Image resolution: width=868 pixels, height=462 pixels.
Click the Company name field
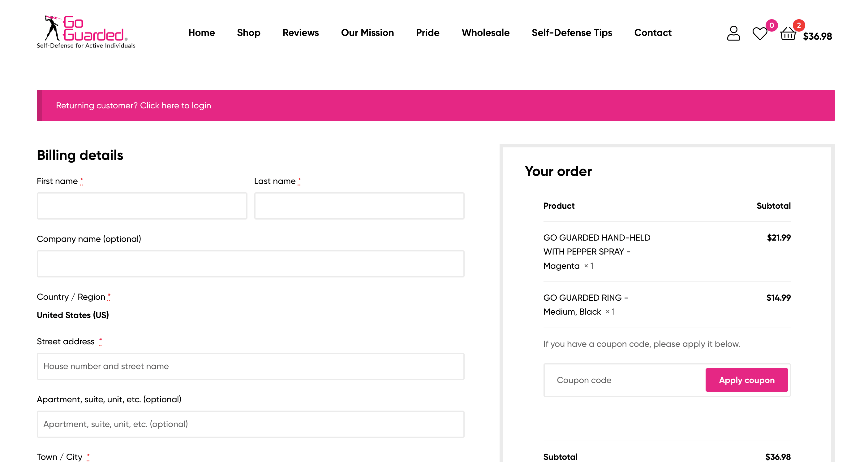tap(250, 264)
